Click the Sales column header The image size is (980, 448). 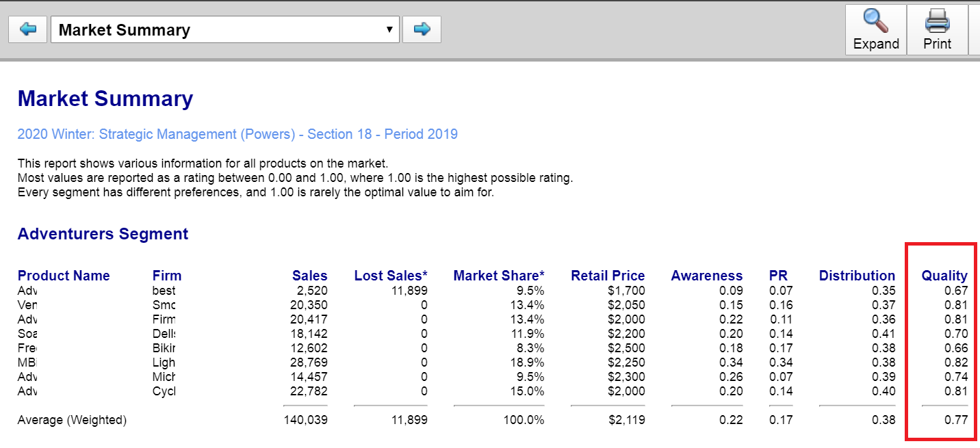tap(309, 275)
